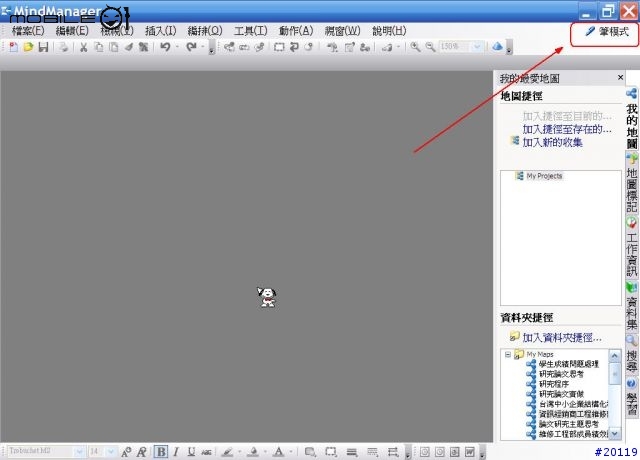Insert a new topic with the topic icon

tap(229, 47)
